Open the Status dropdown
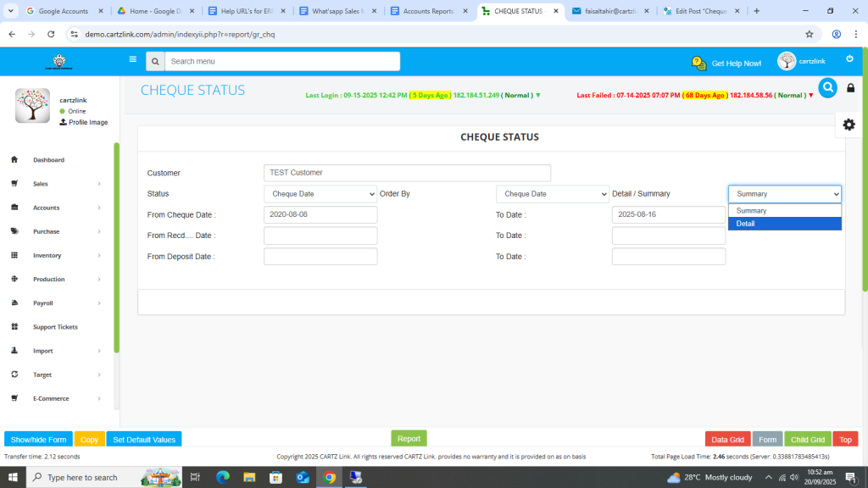 tap(320, 194)
